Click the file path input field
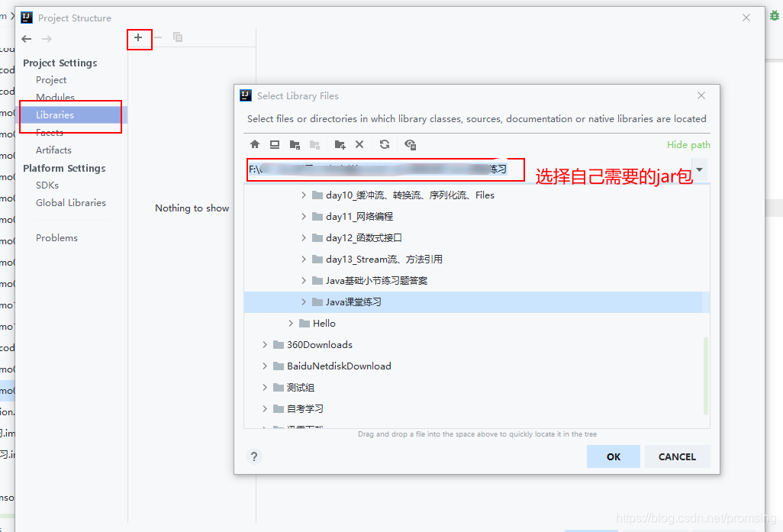Screen dimensions: 783x532 (x=469, y=169)
